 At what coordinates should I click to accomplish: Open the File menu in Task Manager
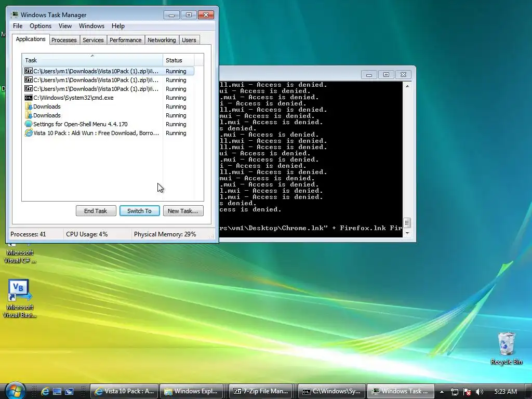18,26
